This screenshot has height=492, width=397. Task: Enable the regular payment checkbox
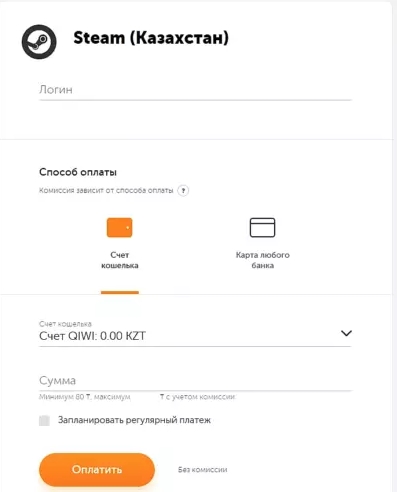click(x=44, y=420)
